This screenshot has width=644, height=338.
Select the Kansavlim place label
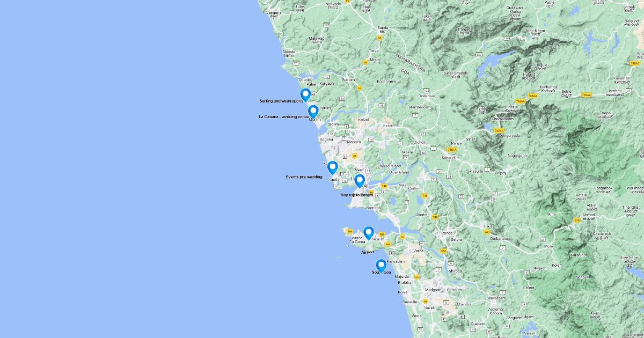(394, 261)
